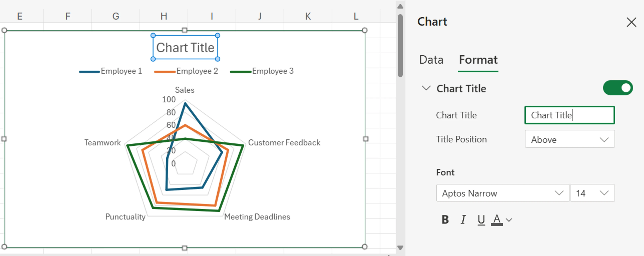Image resolution: width=644 pixels, height=256 pixels.
Task: Click Employee 2 legend entry
Action: pos(186,71)
